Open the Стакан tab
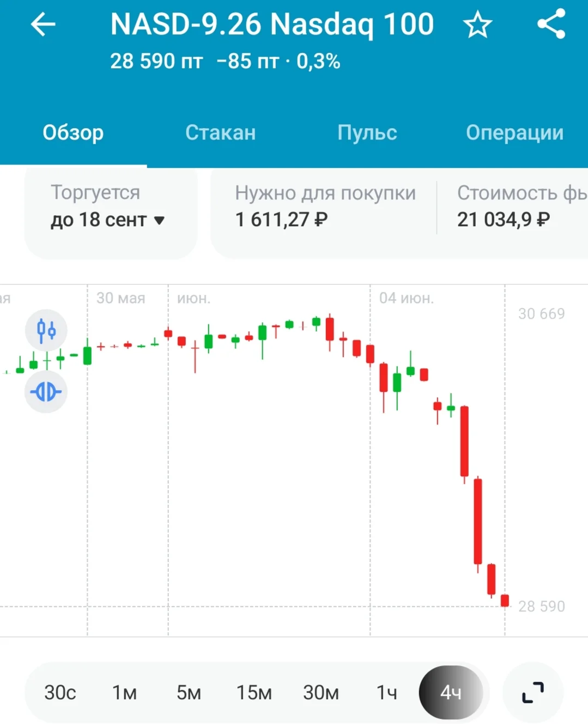The image size is (588, 727). pos(220,132)
